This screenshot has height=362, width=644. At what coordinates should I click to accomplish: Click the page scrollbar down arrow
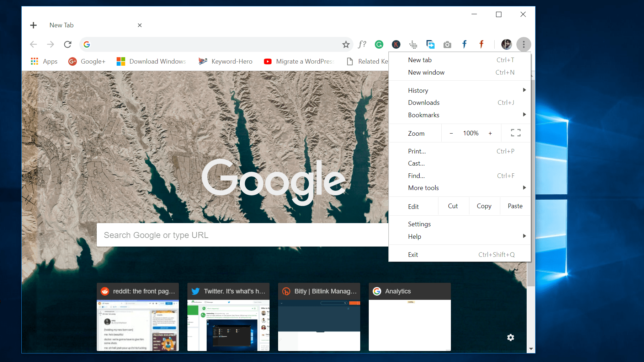click(531, 349)
